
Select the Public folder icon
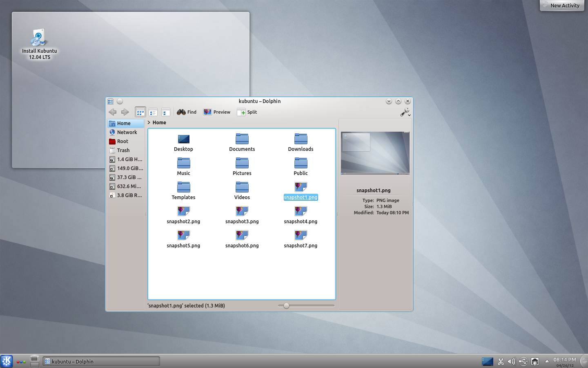pos(301,164)
